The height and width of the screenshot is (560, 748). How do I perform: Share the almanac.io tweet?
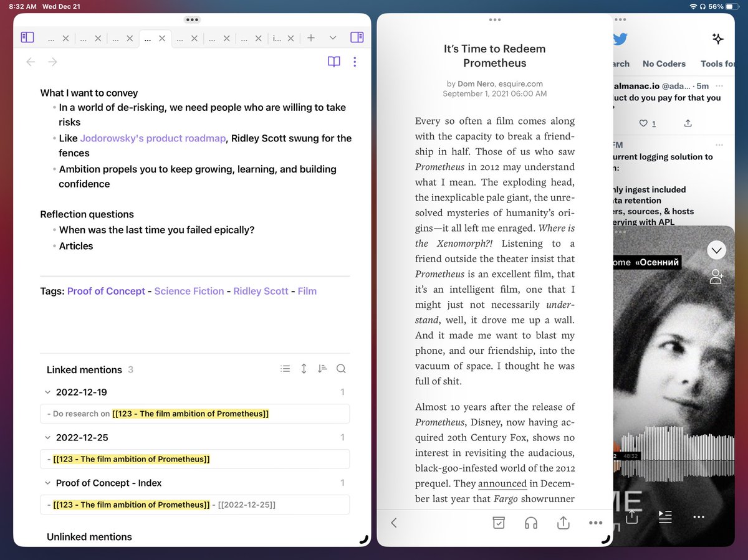tap(688, 123)
